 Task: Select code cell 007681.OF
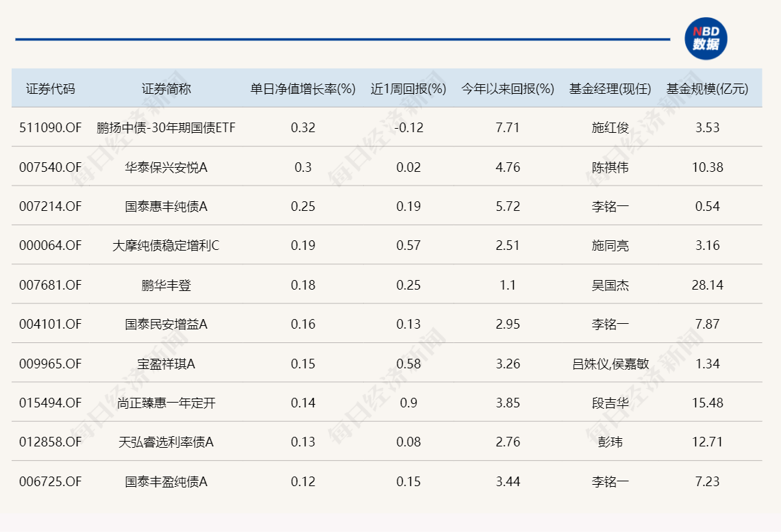pyautogui.click(x=50, y=285)
